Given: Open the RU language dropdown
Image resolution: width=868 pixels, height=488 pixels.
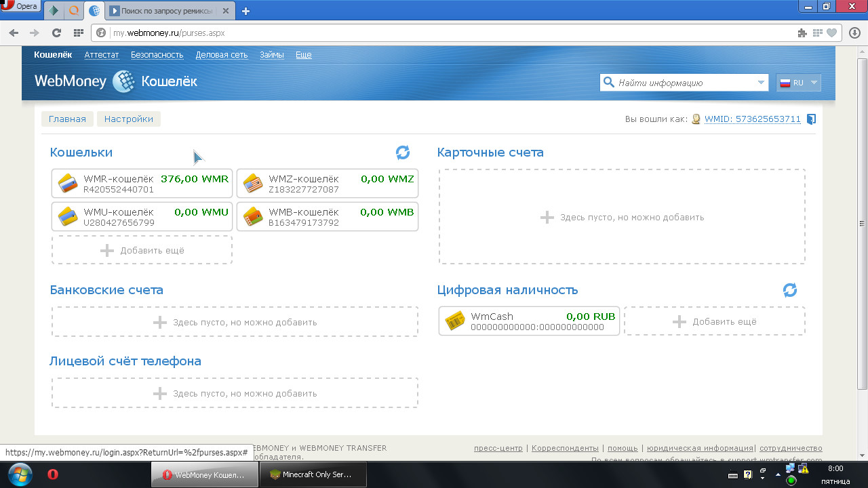Looking at the screenshot, I should point(799,83).
